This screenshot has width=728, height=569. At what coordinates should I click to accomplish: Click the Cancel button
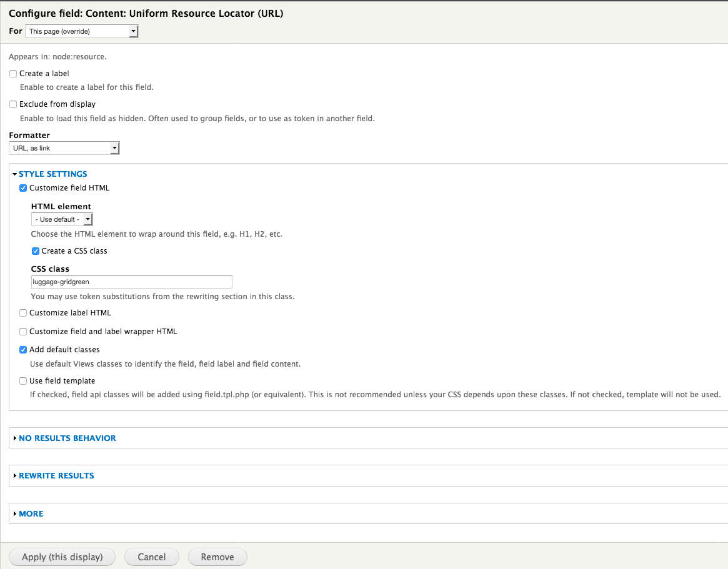pyautogui.click(x=151, y=557)
